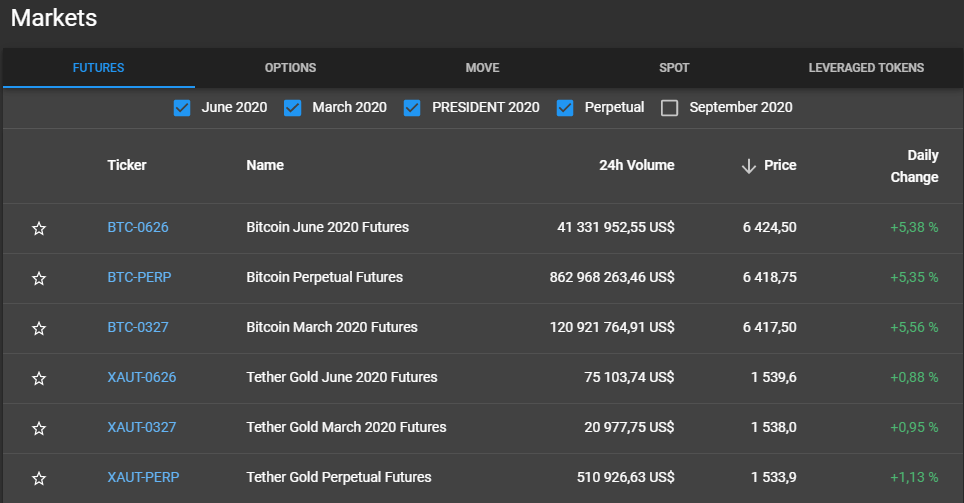Click volume "41 331 952,55 US$"

[x=616, y=228]
